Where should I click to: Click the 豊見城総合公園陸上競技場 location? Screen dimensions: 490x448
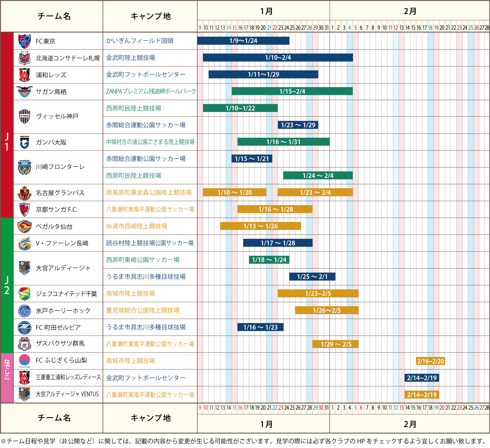[143, 310]
